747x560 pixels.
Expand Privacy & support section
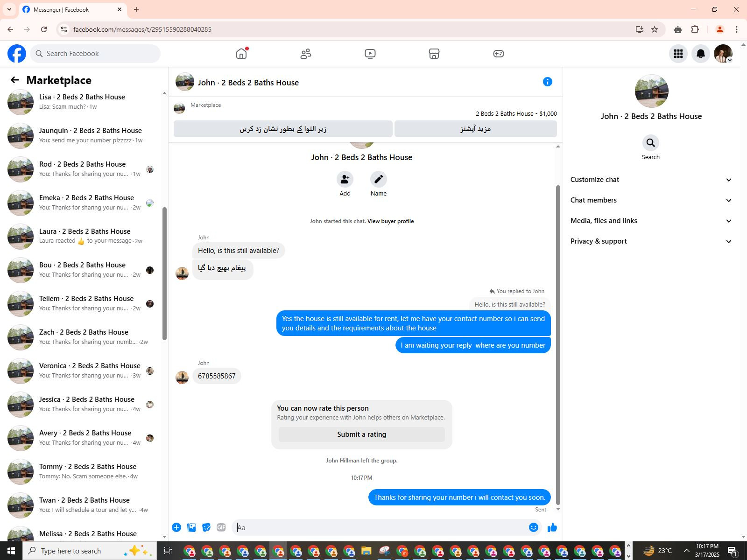point(651,241)
